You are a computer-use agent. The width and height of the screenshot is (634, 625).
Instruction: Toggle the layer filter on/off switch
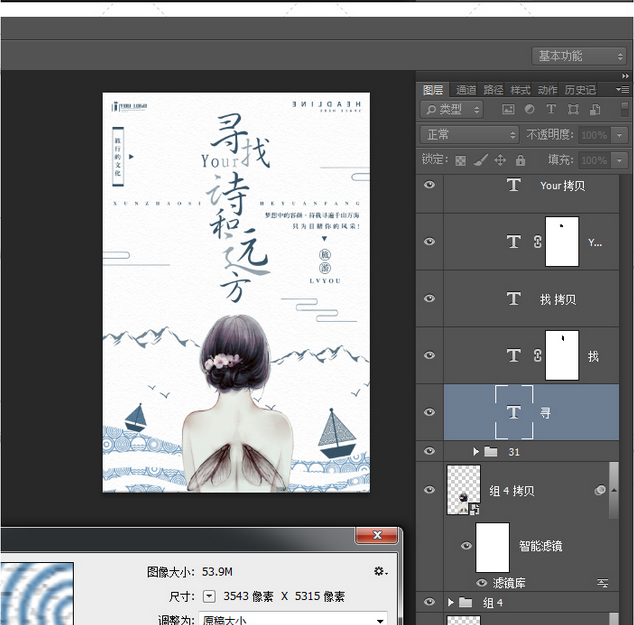(x=622, y=109)
